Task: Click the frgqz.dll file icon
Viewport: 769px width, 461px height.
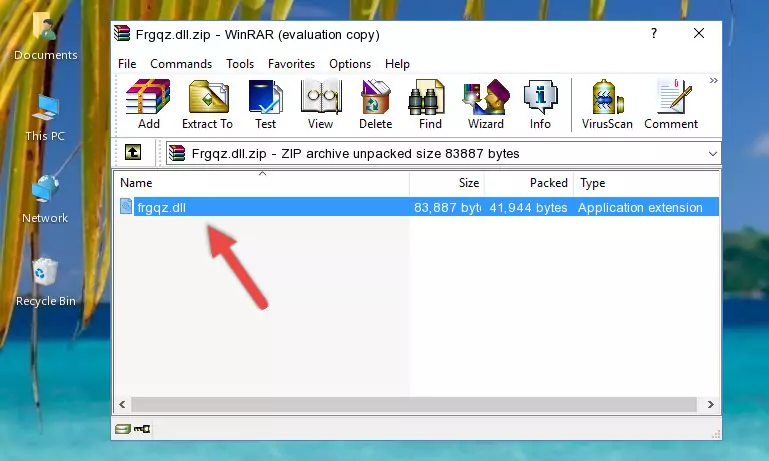Action: tap(126, 206)
